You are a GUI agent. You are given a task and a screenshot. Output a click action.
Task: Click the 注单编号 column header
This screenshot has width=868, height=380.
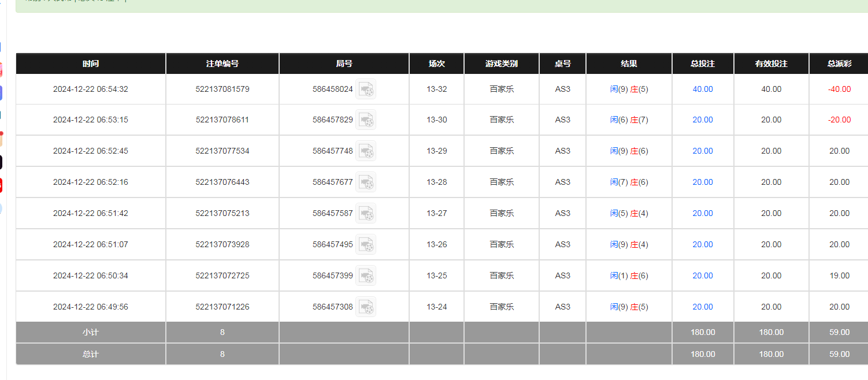pyautogui.click(x=222, y=64)
